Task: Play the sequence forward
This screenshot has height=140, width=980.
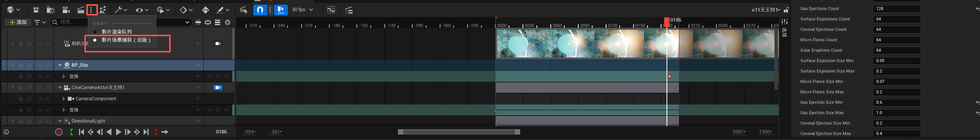Action: pos(118,132)
